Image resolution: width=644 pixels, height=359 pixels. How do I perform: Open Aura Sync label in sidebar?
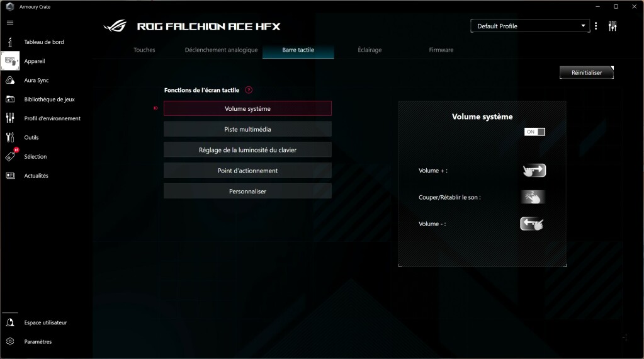36,80
